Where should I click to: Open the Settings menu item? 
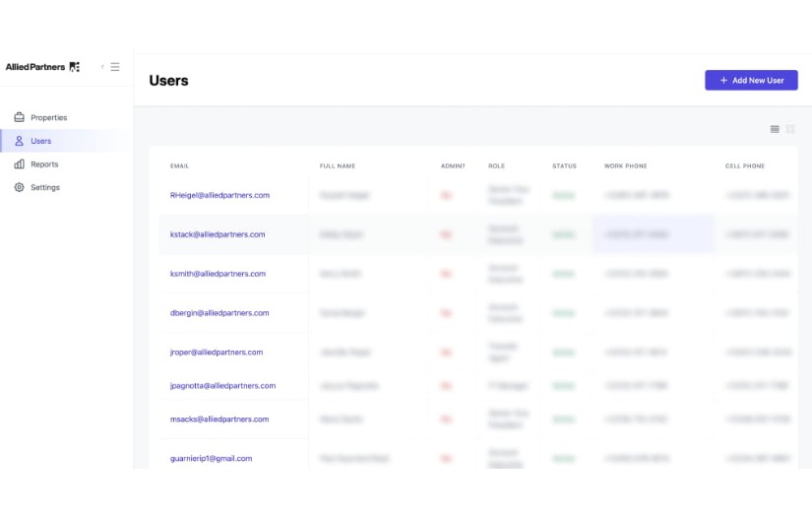click(x=45, y=187)
